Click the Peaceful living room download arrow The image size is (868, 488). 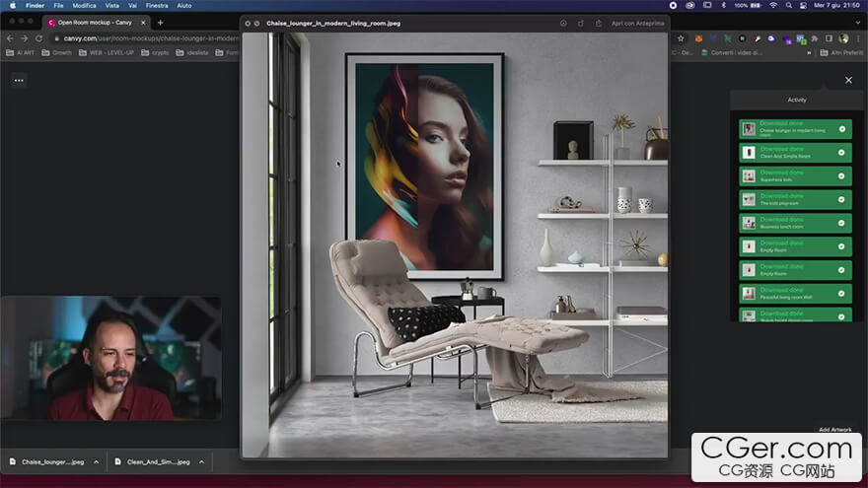point(842,294)
